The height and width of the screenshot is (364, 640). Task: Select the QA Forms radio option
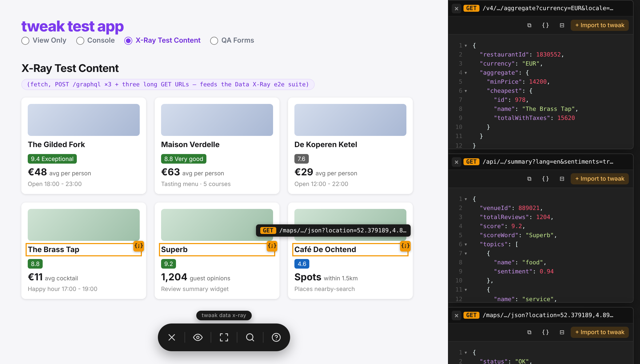(x=214, y=41)
